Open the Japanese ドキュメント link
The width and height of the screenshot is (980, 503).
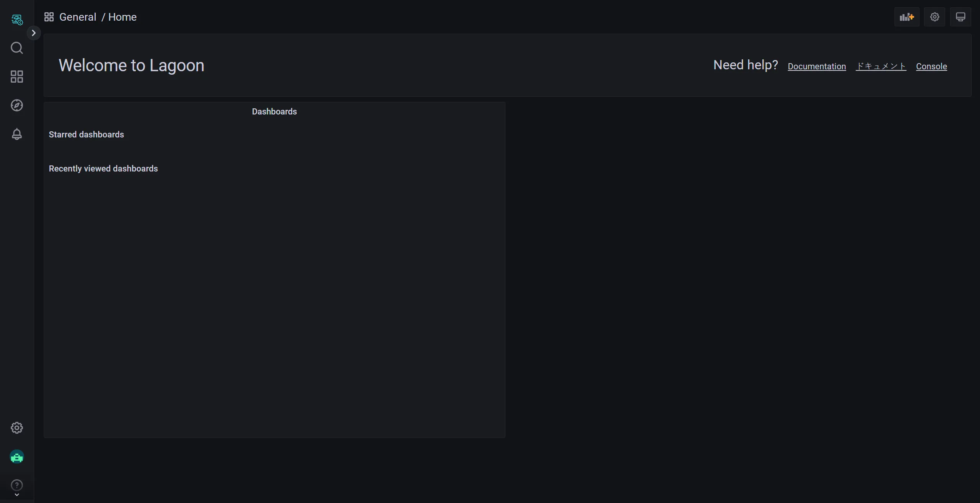tap(881, 66)
